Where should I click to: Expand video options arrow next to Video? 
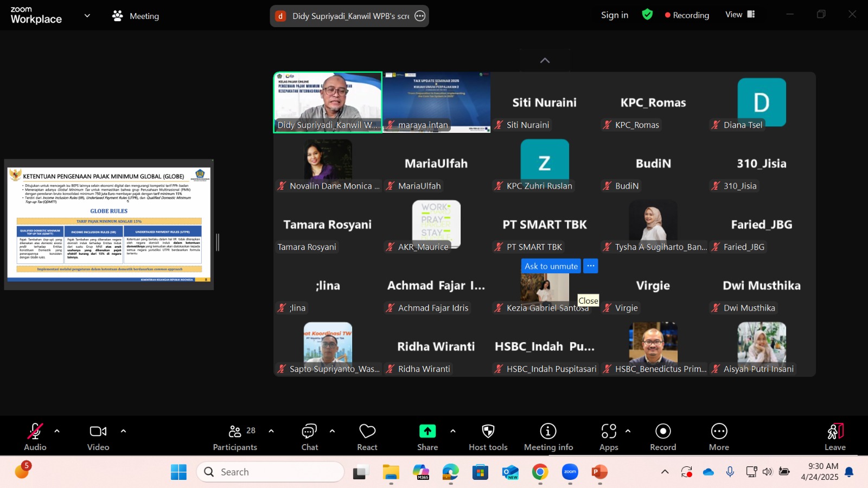[123, 431]
